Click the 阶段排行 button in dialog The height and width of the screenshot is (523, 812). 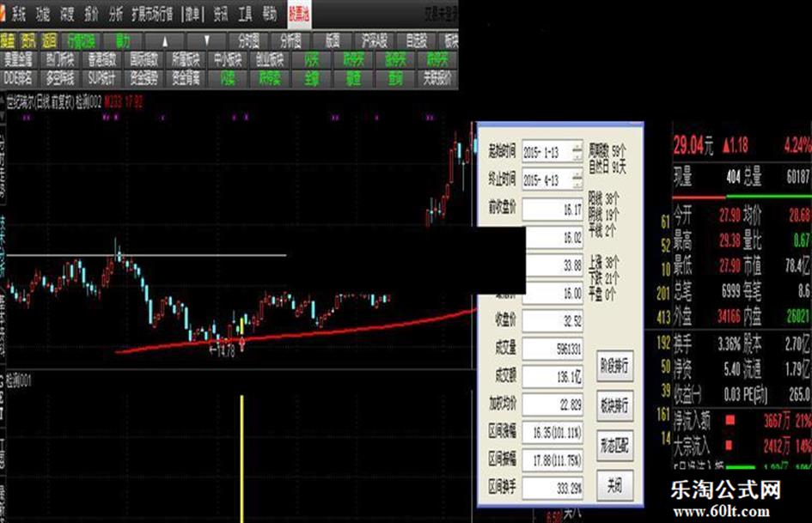tap(614, 366)
